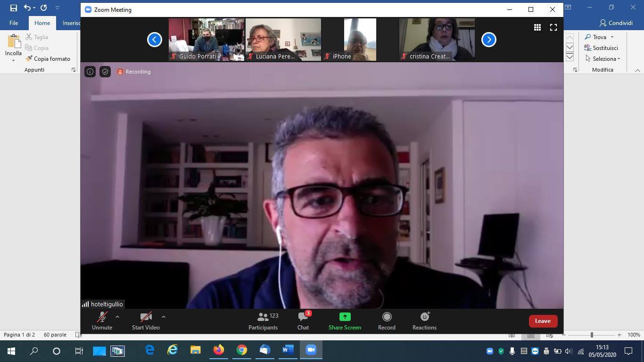Undo the last action in Word
Viewport: 644px width, 362px height.
(27, 8)
